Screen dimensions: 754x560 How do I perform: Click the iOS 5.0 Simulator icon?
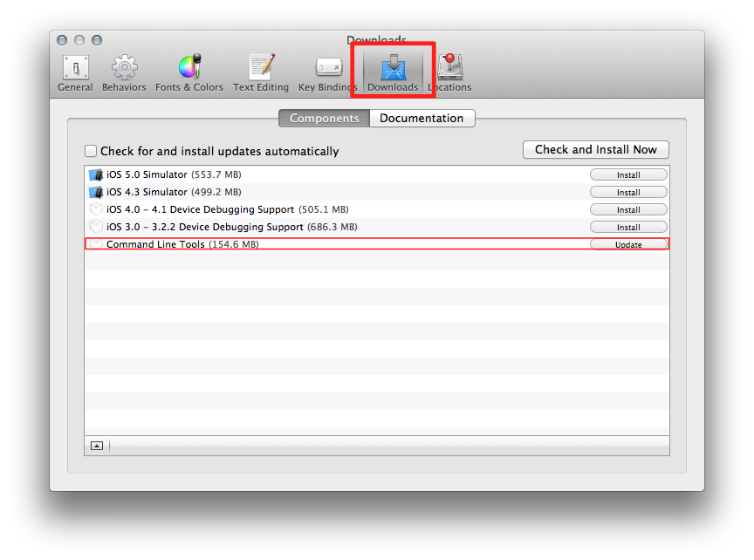(x=96, y=174)
